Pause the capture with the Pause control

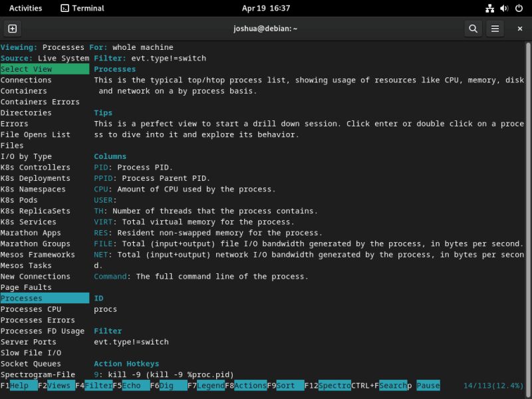428,385
